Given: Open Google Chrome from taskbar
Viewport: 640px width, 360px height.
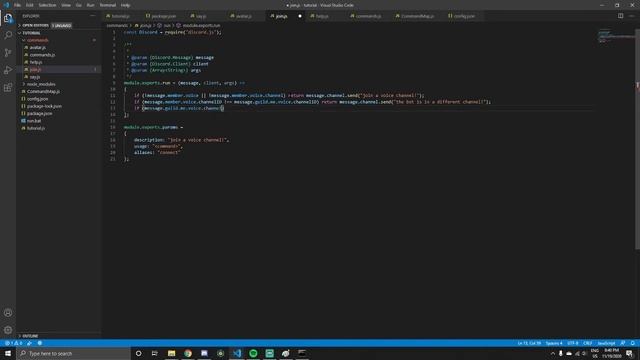Looking at the screenshot, I should pos(188,353).
